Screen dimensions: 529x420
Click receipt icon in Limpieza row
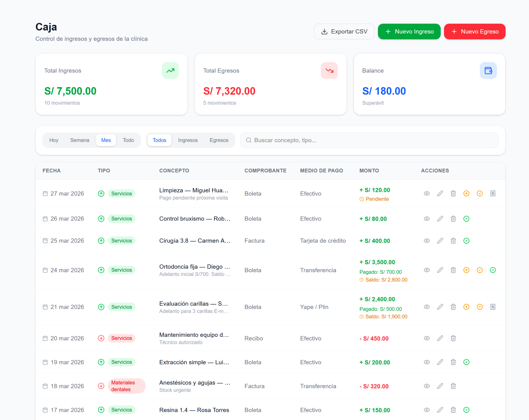pos(493,193)
